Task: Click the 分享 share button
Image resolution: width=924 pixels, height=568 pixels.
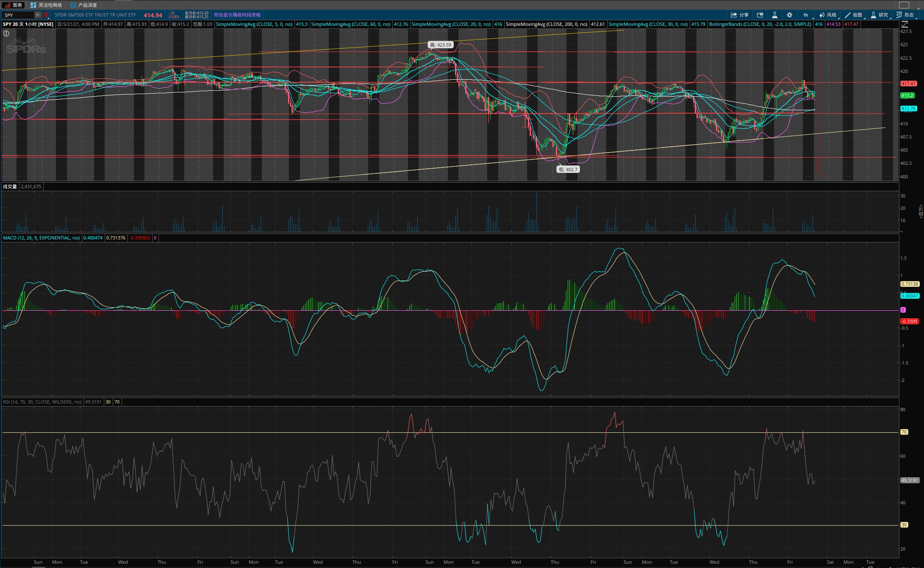Action: (x=739, y=15)
